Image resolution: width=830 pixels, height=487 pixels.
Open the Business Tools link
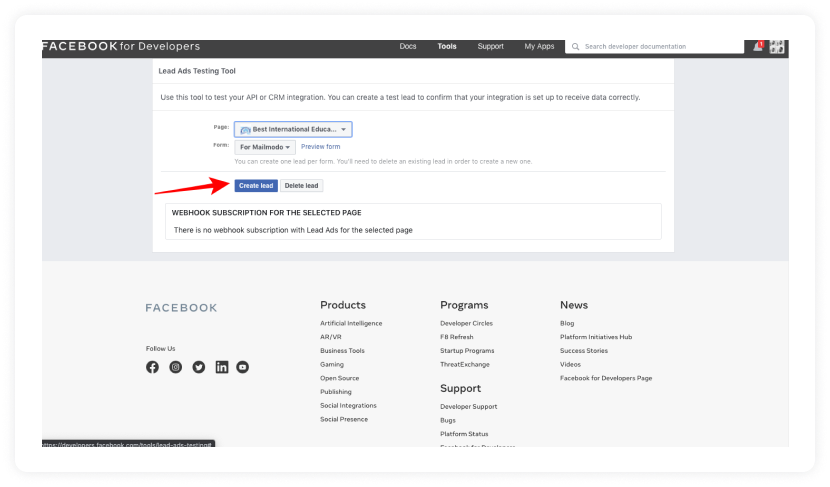[x=342, y=350]
